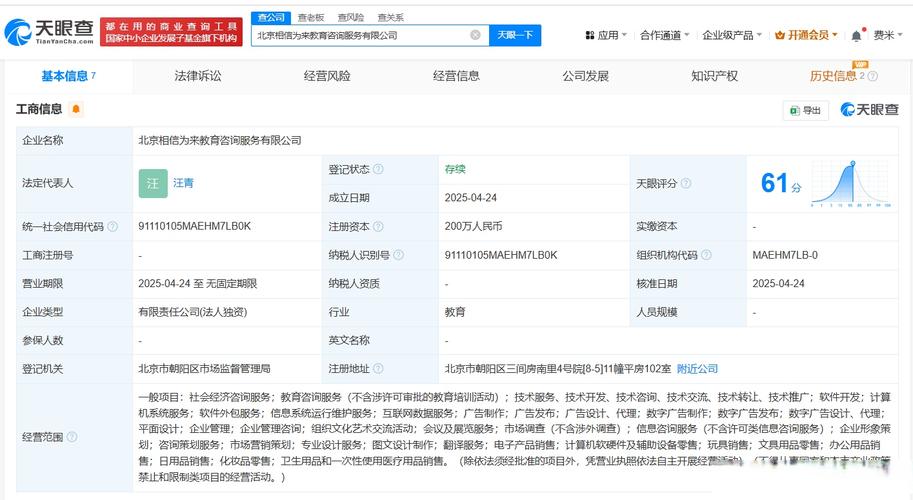Click the credit code 91110105MAEHM7LB0K under 统一社会信用代码
Viewport: 913px width, 500px height.
(194, 226)
